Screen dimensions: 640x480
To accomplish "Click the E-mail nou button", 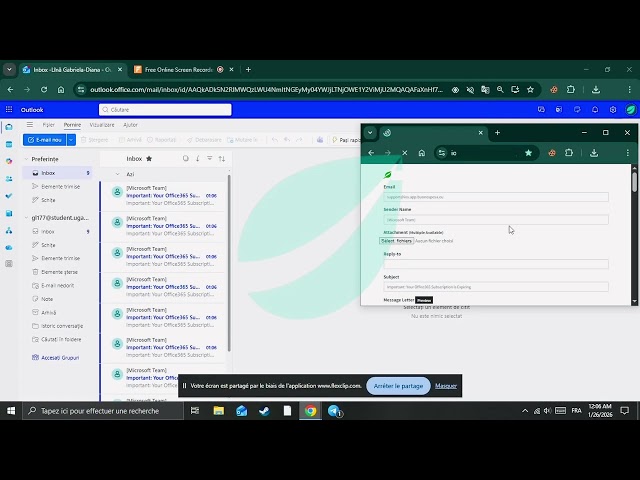I will pos(44,140).
